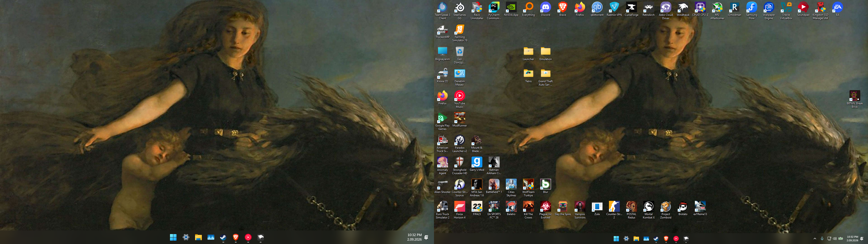Open the Balatro game icon

point(511,208)
